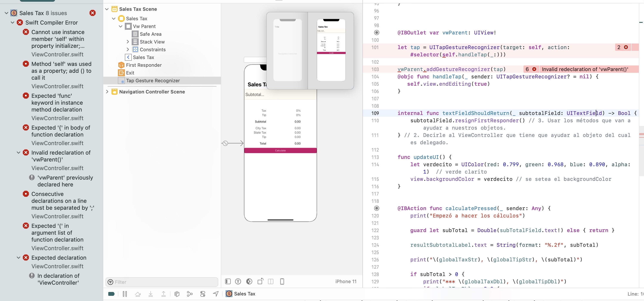Viewport: 644px width, 301px height.
Task: Click Constraints icon in outline
Action: click(135, 50)
